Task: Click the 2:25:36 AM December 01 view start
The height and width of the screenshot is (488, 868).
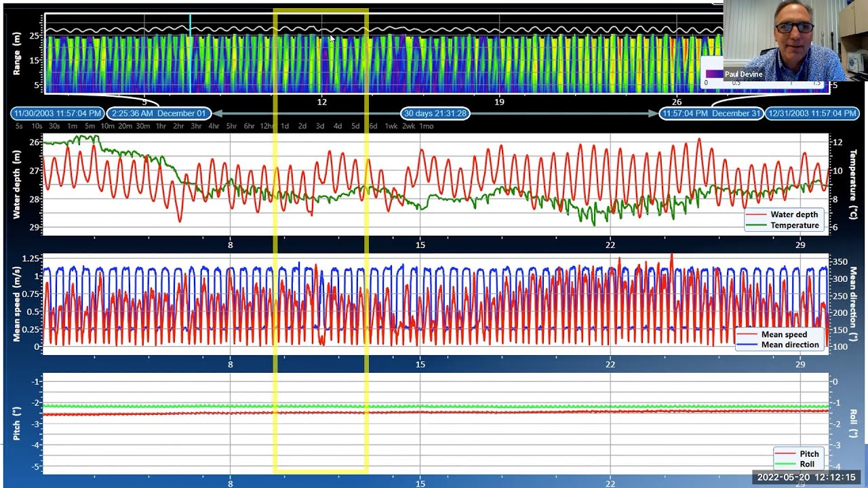Action: pos(158,113)
